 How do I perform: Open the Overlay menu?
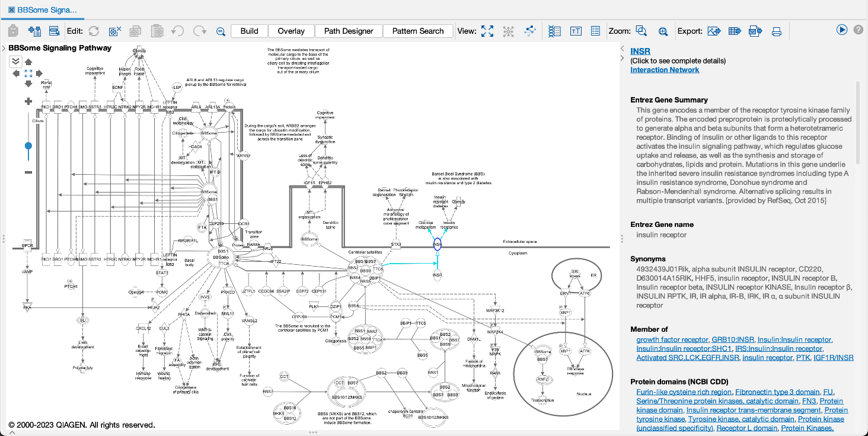click(291, 31)
